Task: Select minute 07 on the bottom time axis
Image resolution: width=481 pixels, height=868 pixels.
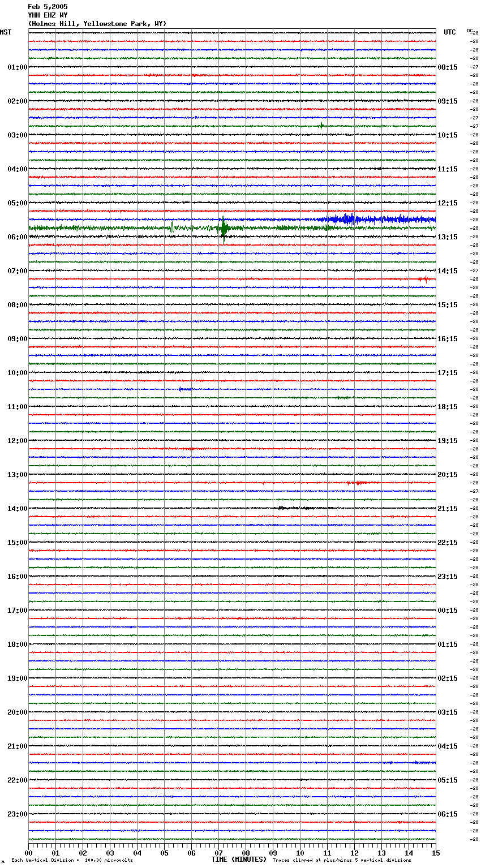Action: [219, 853]
